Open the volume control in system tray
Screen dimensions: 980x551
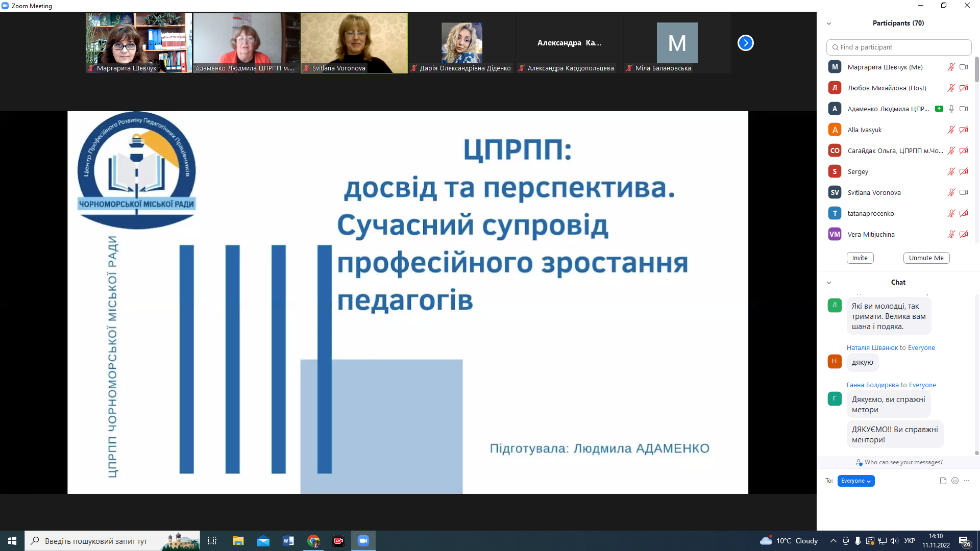pos(894,541)
